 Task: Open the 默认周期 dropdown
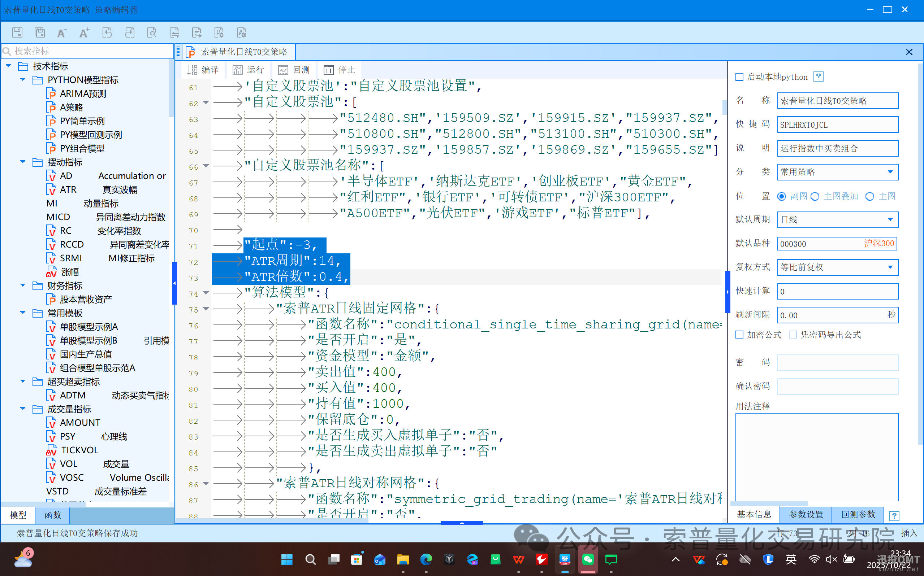coord(890,219)
